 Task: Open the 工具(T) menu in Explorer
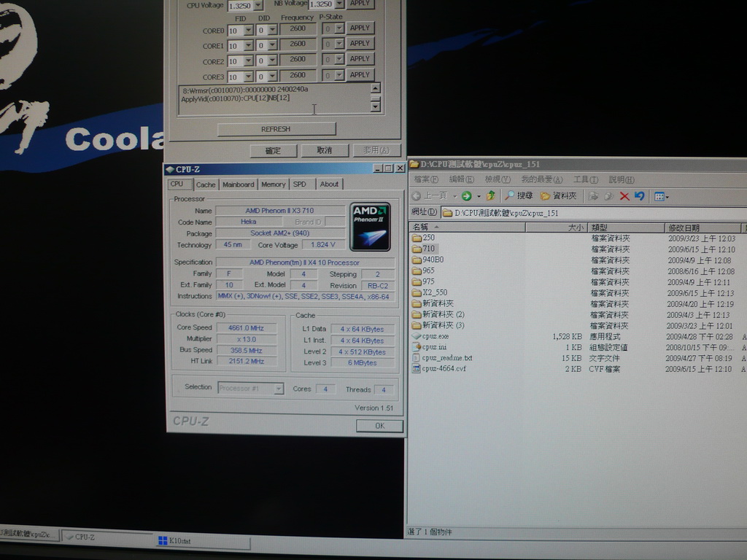click(586, 179)
